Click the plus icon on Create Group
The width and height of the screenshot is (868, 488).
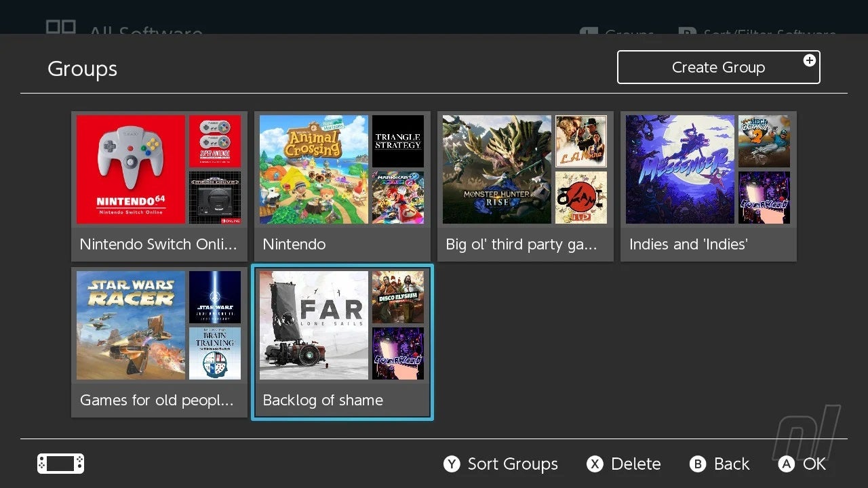tap(809, 60)
